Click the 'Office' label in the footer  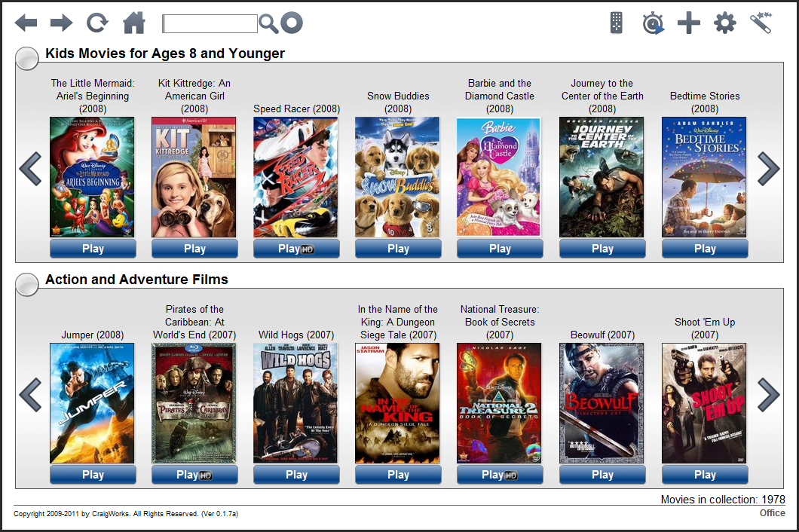click(773, 512)
